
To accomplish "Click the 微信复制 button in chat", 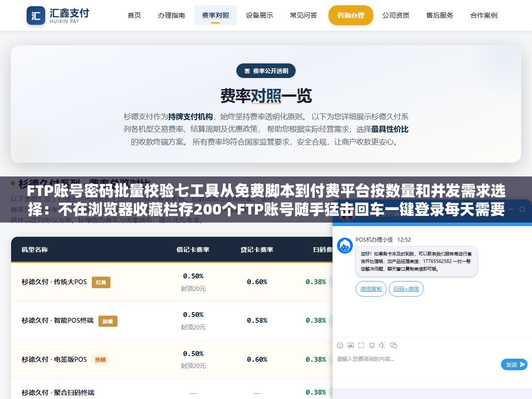I will pos(371,289).
